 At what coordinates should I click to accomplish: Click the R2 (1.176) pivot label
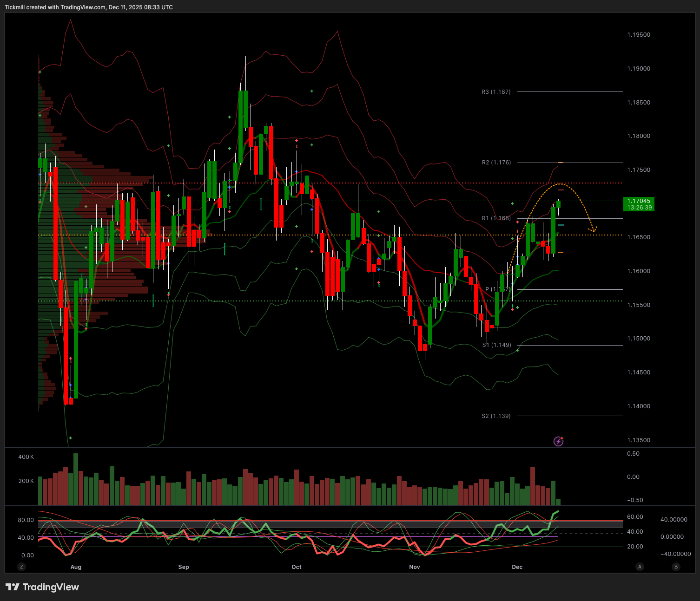pyautogui.click(x=496, y=163)
